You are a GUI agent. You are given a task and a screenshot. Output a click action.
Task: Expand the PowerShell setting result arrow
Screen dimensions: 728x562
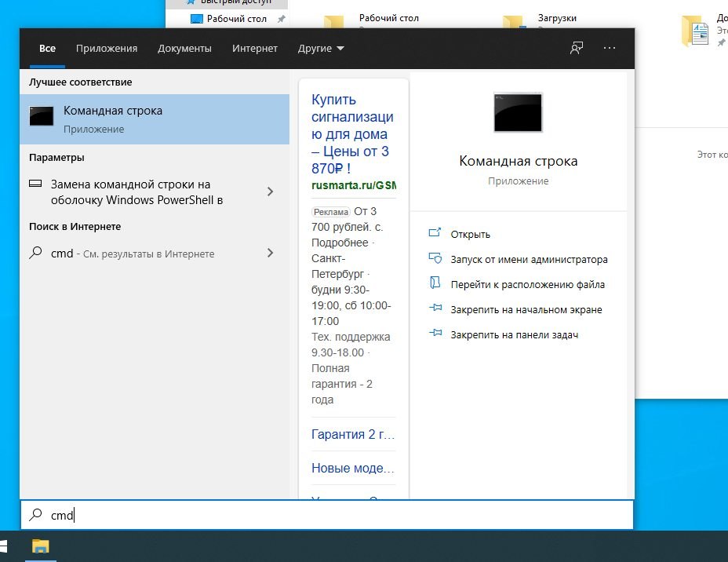(270, 192)
